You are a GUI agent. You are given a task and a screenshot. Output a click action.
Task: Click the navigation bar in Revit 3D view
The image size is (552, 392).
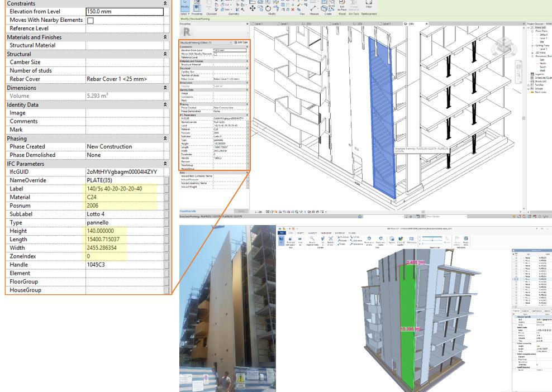[518, 72]
